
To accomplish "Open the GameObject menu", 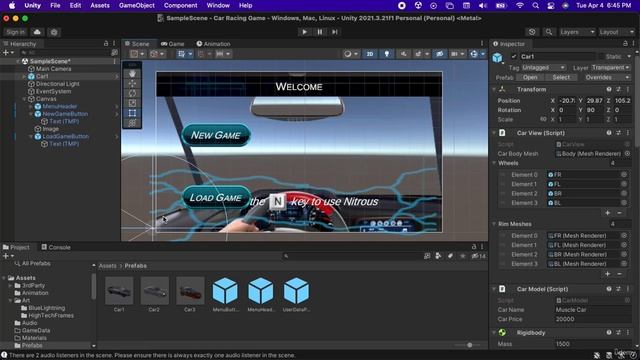I will click(137, 5).
